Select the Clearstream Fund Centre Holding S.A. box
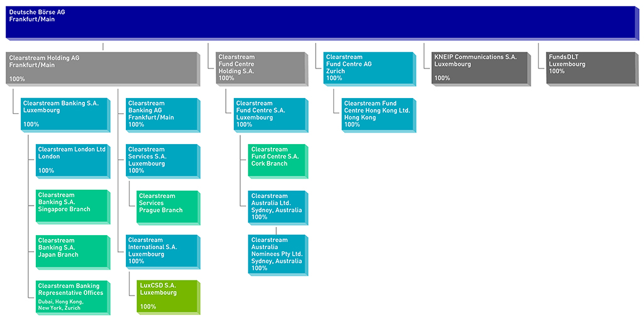The width and height of the screenshot is (644, 320). click(x=262, y=69)
